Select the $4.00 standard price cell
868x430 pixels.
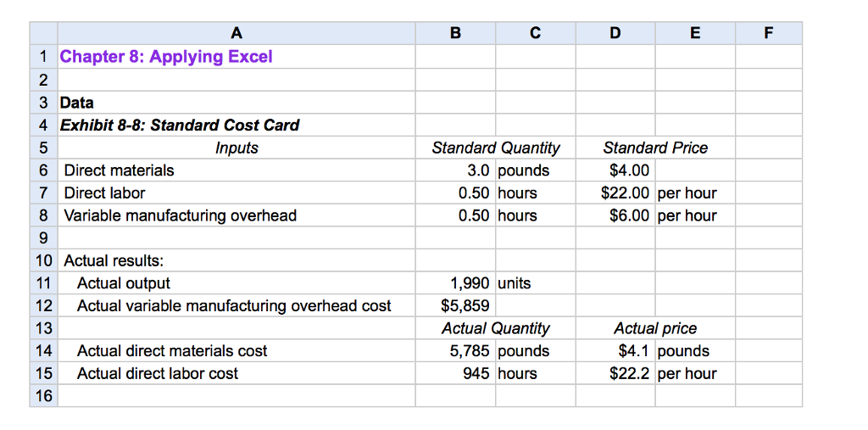click(615, 170)
